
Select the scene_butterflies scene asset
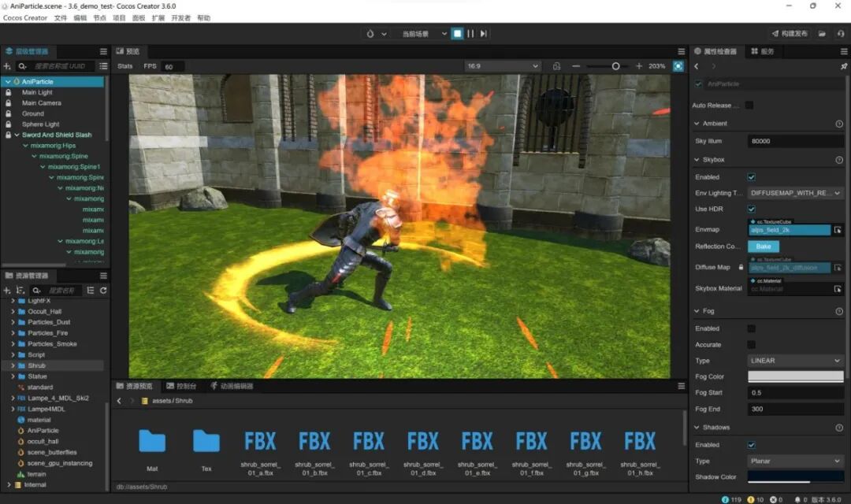coord(52,453)
